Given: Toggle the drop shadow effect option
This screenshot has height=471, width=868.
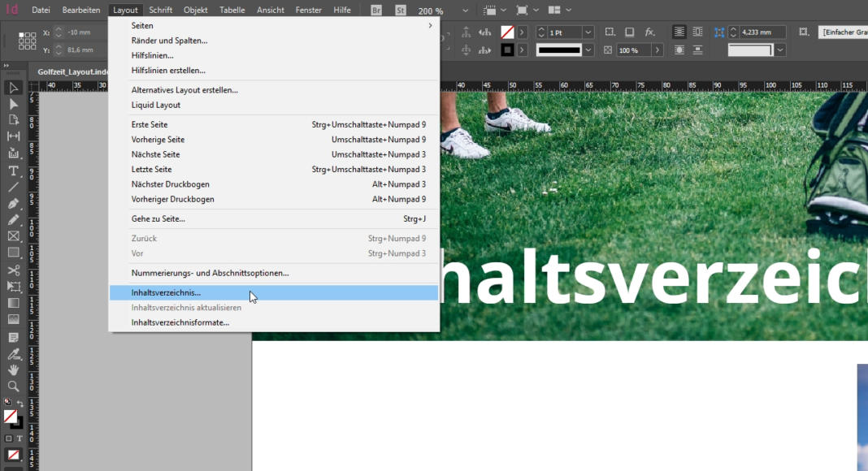Looking at the screenshot, I should pyautogui.click(x=629, y=32).
